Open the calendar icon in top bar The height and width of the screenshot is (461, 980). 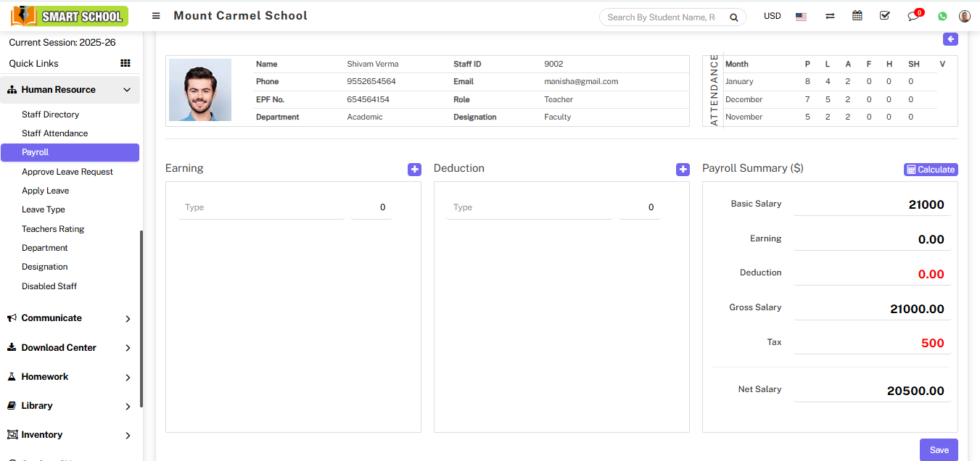[857, 15]
